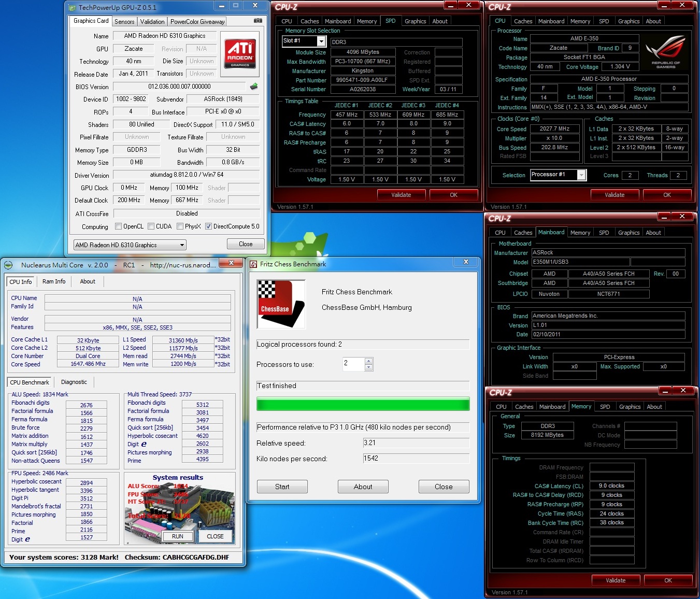Click the GPU name AMD Radeon HD 6310 field
Image resolution: width=700 pixels, height=599 pixels.
(165, 36)
